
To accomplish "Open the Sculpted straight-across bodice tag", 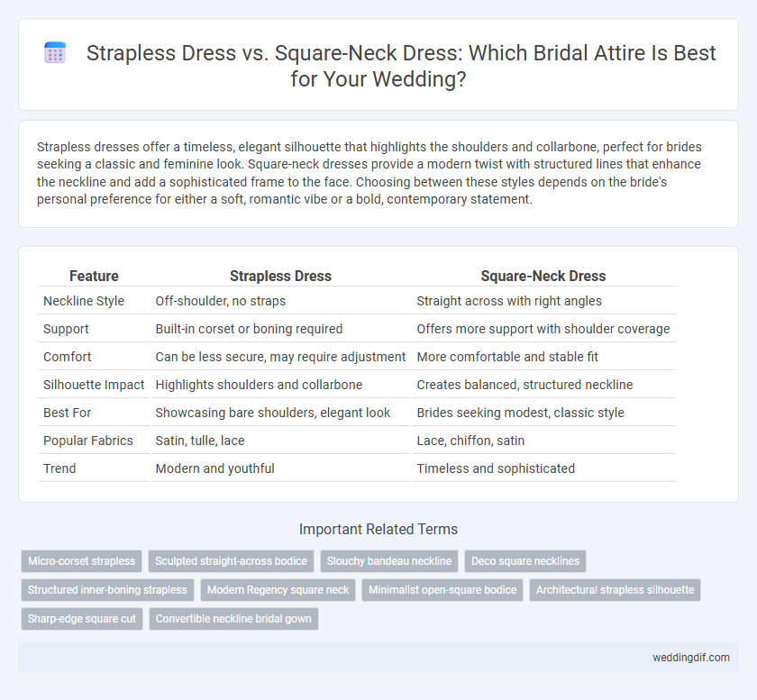I will tap(231, 561).
